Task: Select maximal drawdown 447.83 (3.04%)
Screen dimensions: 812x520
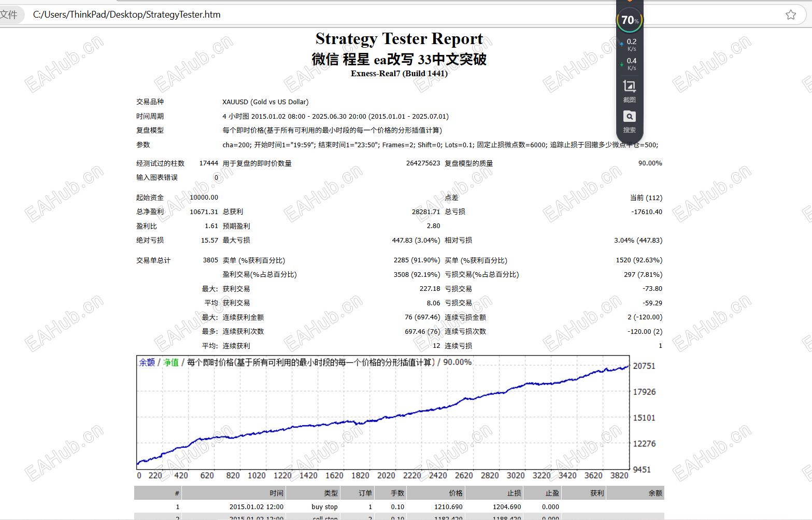Action: [x=416, y=241]
